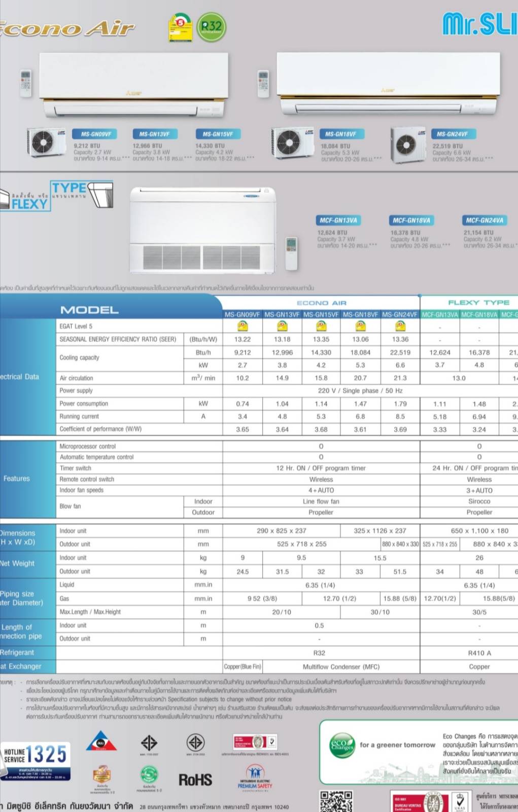Viewport: 518px width, 812px height.
Task: Click the cooling capacity value 22,519
Action: [x=400, y=352]
